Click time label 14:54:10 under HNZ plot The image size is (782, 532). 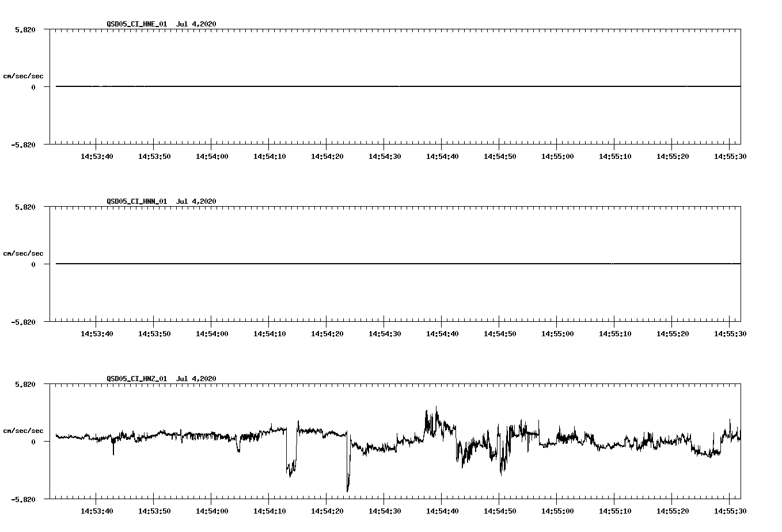[269, 511]
